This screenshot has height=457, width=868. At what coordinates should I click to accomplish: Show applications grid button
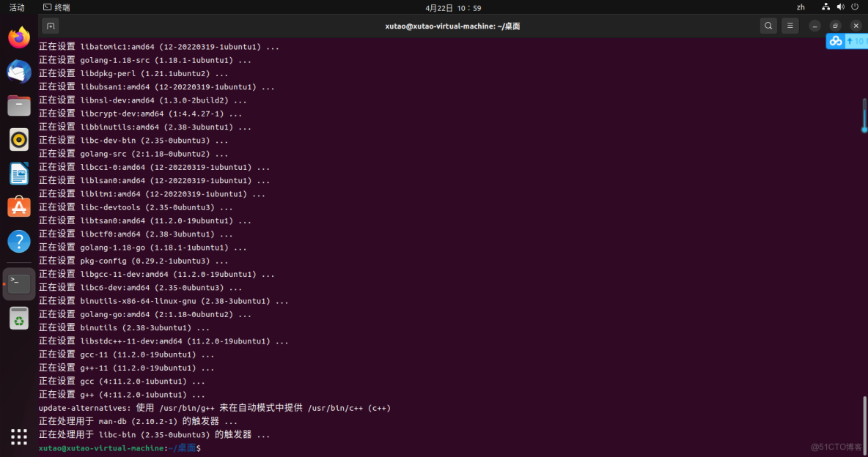pyautogui.click(x=19, y=436)
